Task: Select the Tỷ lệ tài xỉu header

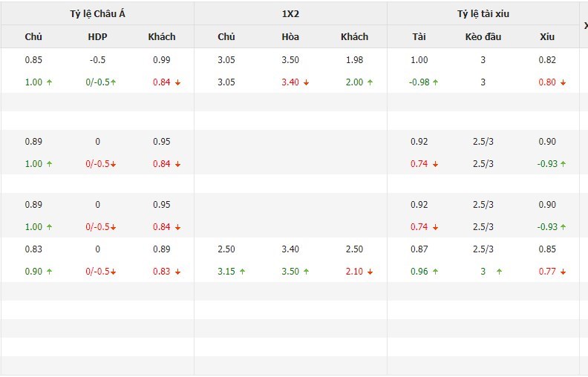Action: (x=483, y=13)
